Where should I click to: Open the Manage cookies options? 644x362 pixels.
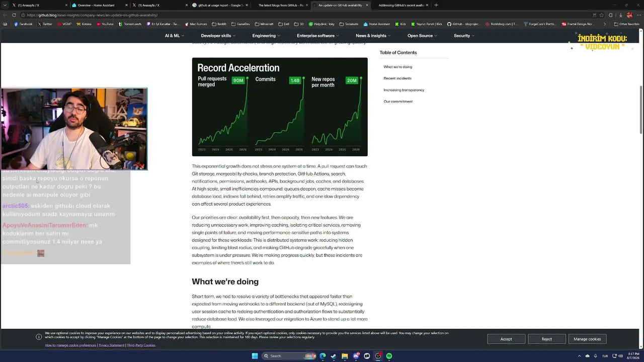587,339
